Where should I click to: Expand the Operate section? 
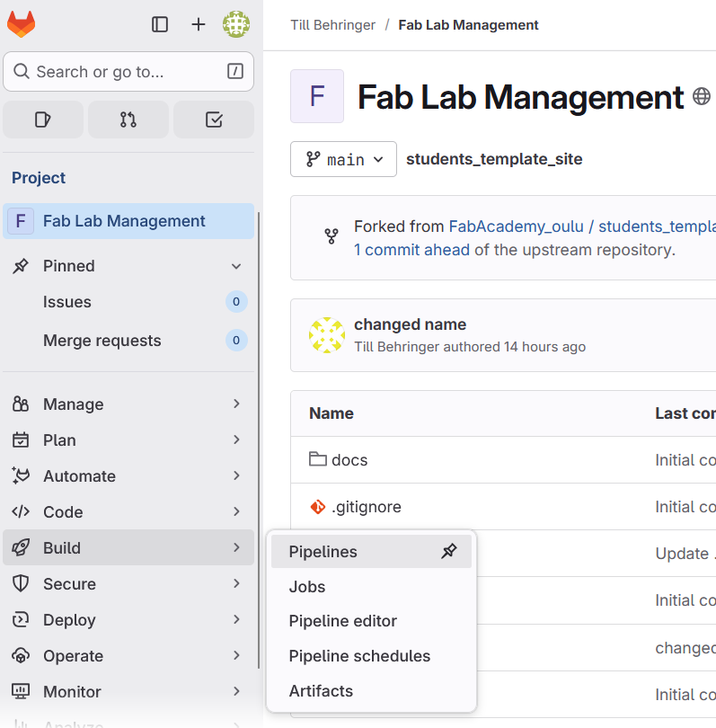point(128,655)
